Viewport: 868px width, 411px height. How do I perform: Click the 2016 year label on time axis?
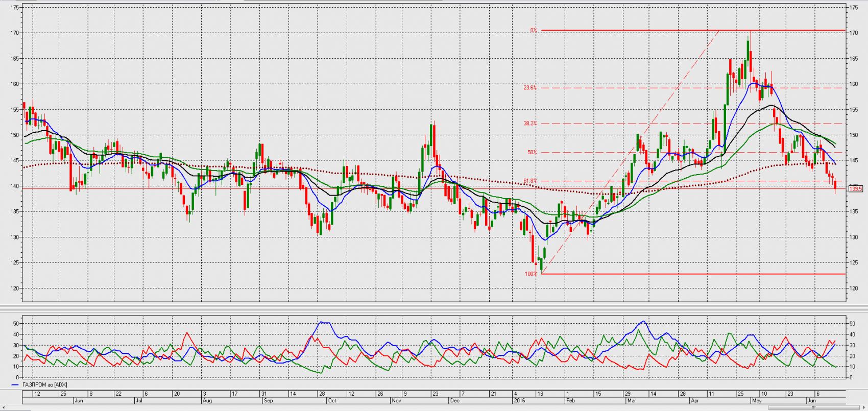click(520, 401)
